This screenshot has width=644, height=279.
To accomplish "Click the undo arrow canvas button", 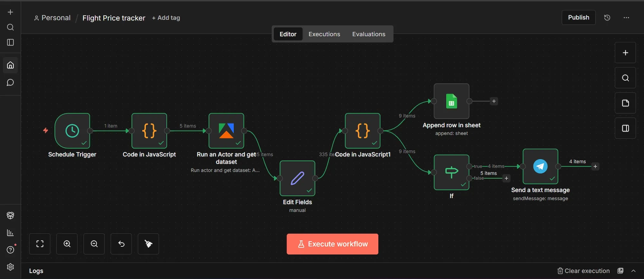I will point(121,244).
